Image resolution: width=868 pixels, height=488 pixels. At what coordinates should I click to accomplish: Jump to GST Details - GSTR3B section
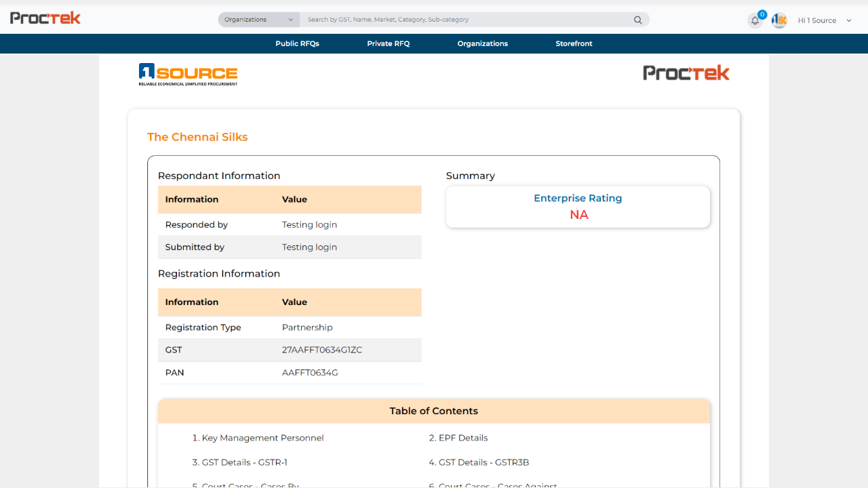pyautogui.click(x=479, y=462)
